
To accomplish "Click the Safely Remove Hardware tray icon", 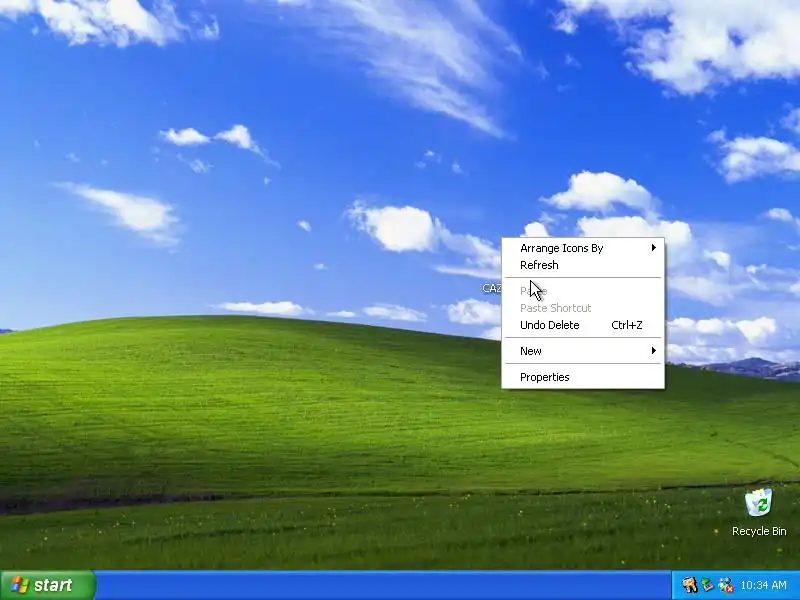I will 707,585.
